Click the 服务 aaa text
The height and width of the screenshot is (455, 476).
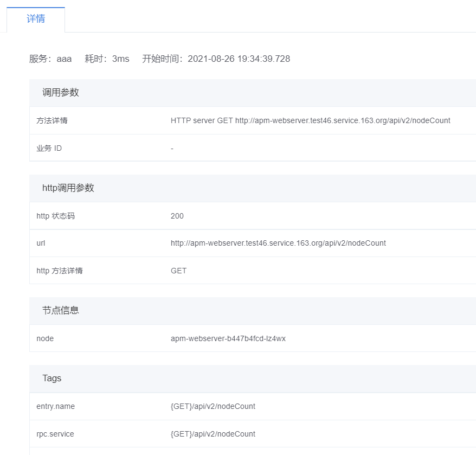pos(50,59)
